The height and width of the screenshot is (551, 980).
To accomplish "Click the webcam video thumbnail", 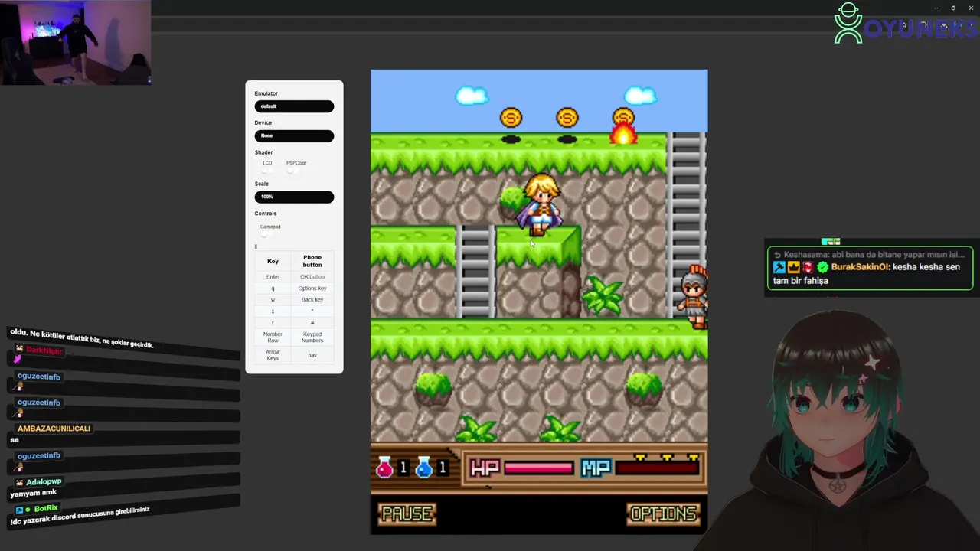I will 76,42.
